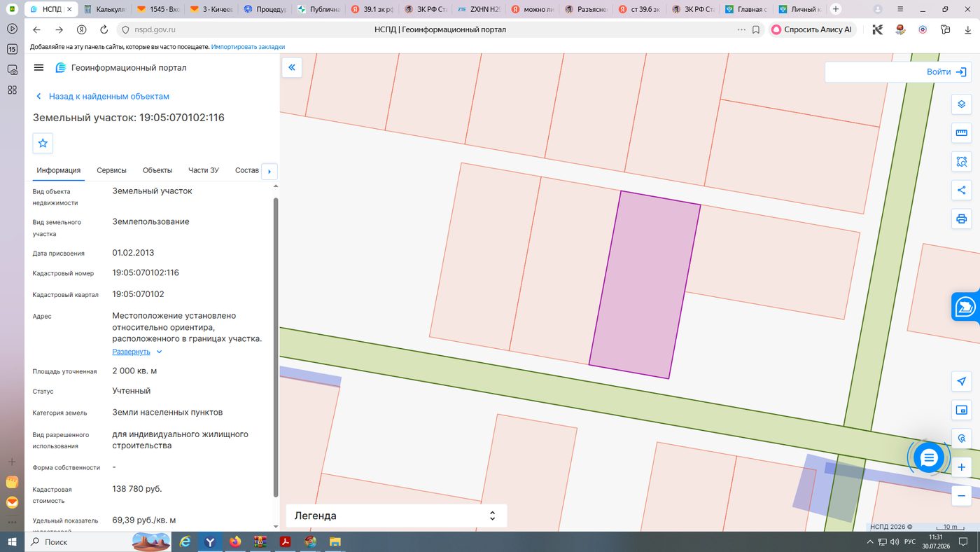Show more tabs with right arrow
Screen dimensions: 980x552
(269, 171)
